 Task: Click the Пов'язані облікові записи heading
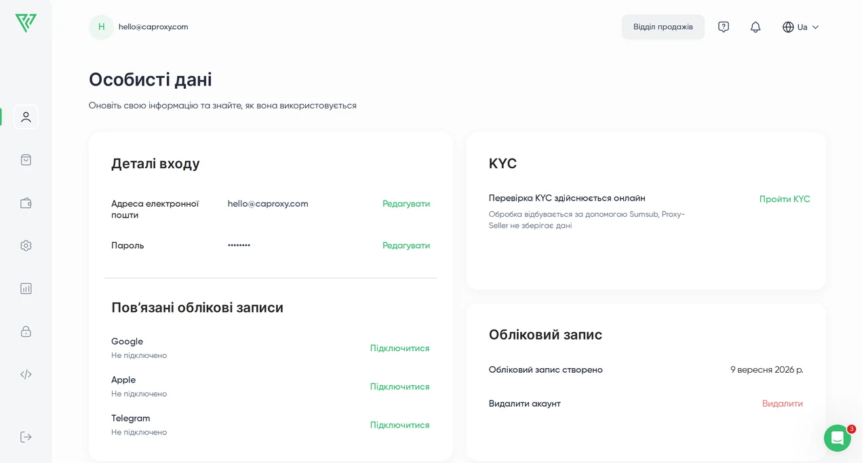click(x=197, y=308)
